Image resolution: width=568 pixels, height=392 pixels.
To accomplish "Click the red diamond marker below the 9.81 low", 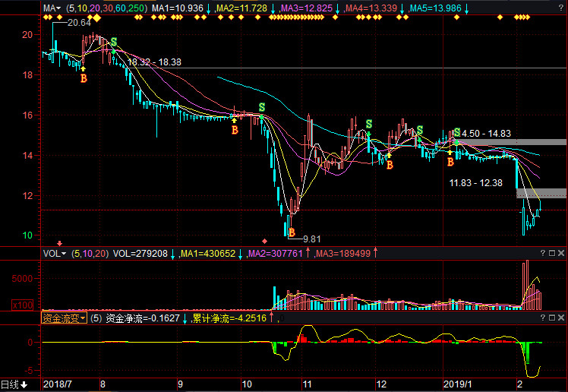I will [x=264, y=241].
